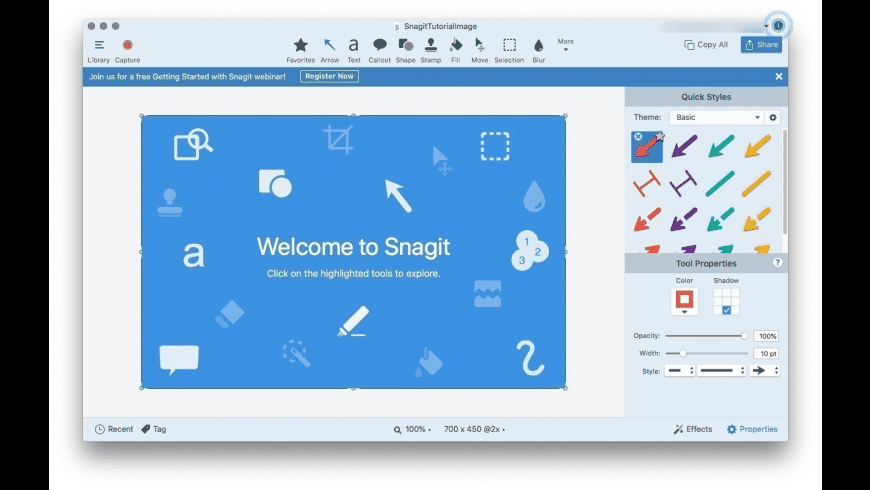Expand the More tools menu

565,44
